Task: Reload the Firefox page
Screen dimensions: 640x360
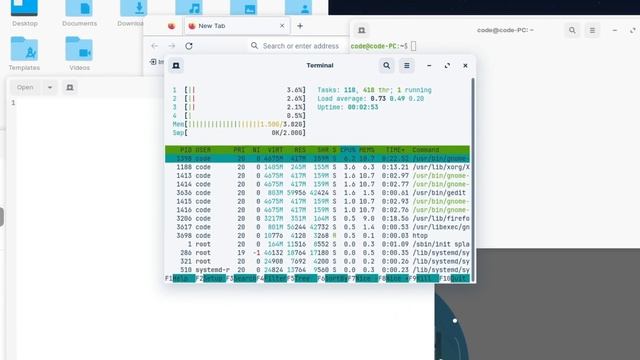Action: [x=189, y=46]
